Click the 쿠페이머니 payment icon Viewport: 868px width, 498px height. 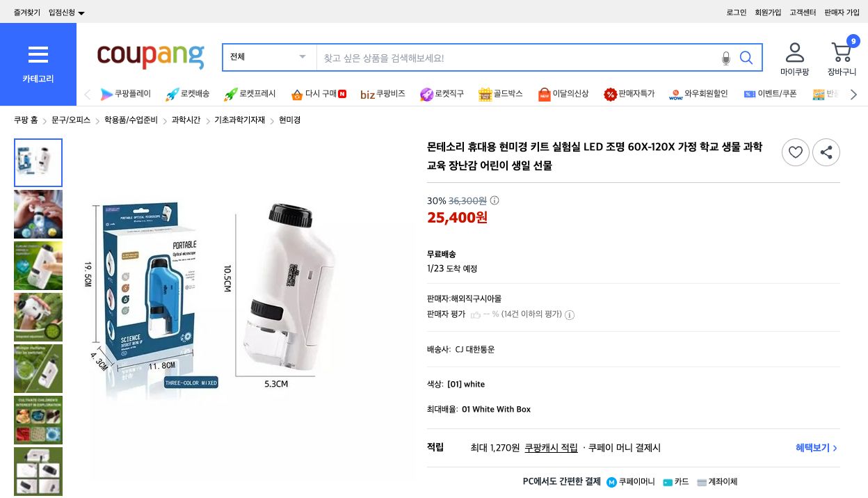[x=611, y=481]
